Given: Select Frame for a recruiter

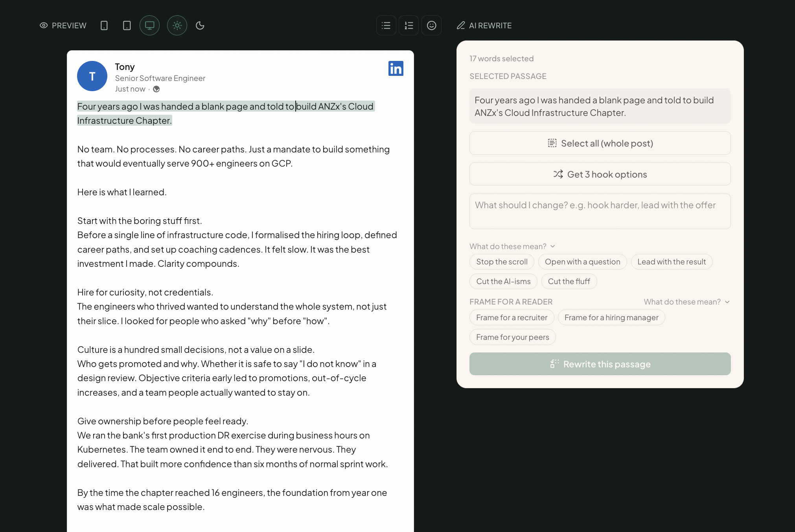Looking at the screenshot, I should point(512,317).
